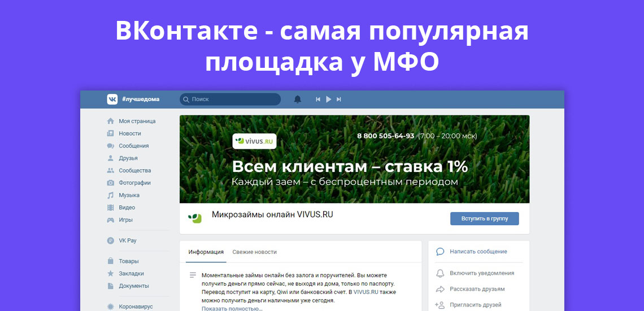Click the message bubble icon
Image resolution: width=644 pixels, height=311 pixels.
tap(440, 252)
